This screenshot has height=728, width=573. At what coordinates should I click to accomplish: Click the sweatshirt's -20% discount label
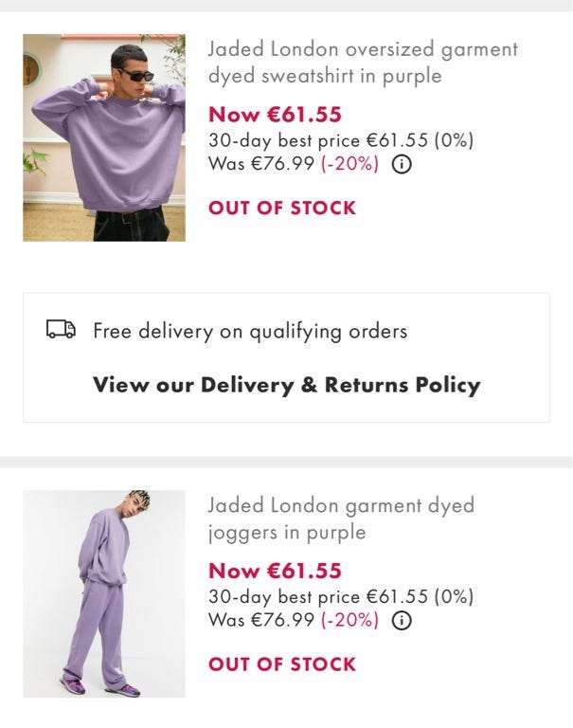click(349, 164)
